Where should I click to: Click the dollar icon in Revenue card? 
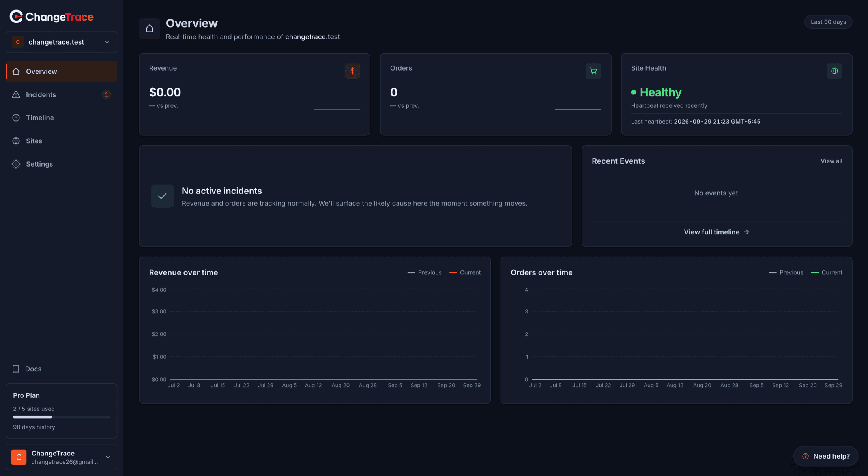pyautogui.click(x=352, y=71)
